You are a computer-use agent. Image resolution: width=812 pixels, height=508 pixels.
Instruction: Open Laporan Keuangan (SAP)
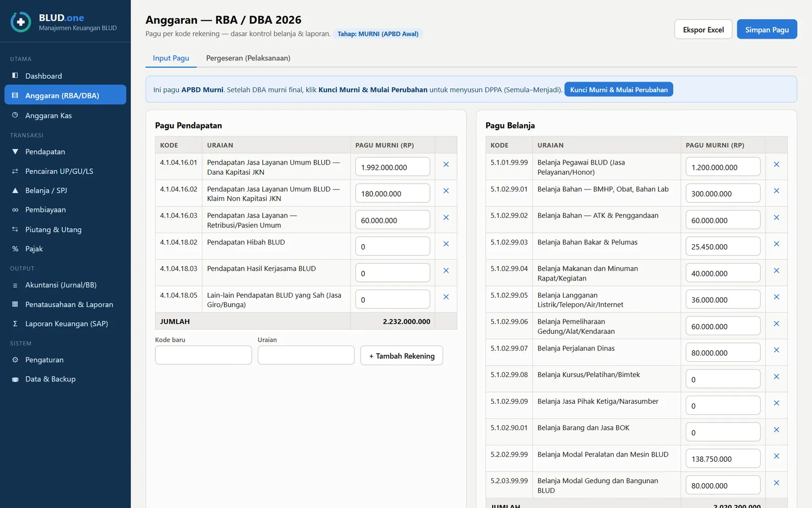tap(65, 324)
